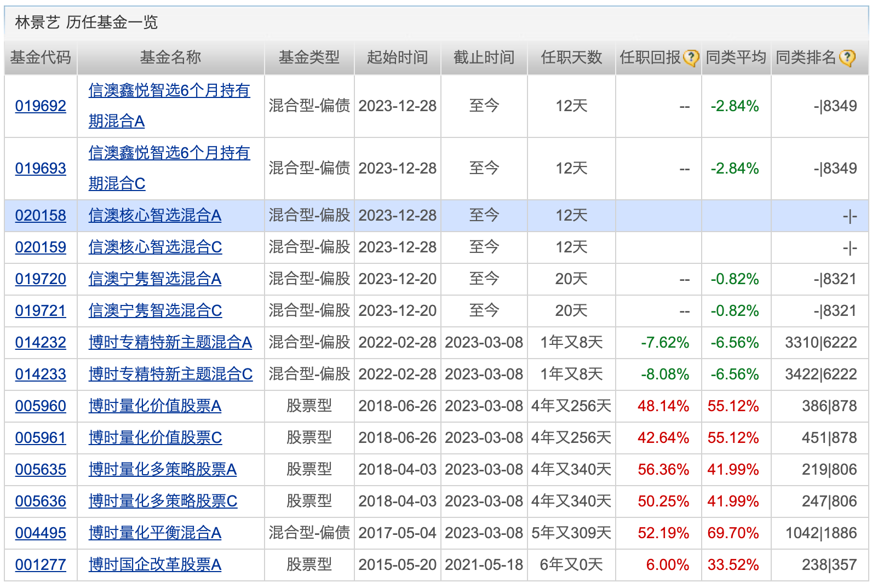Image resolution: width=872 pixels, height=588 pixels.
Task: Click the 基金类型 column header
Action: 309,57
